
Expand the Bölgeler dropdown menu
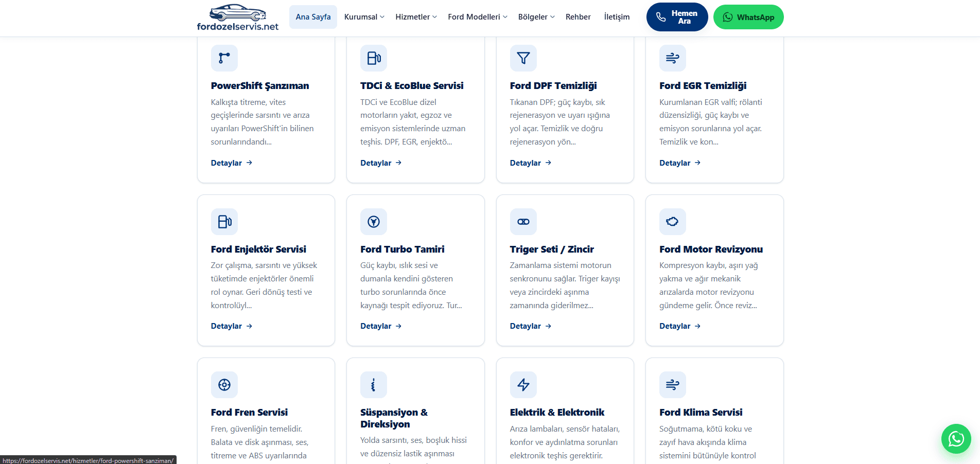[536, 17]
